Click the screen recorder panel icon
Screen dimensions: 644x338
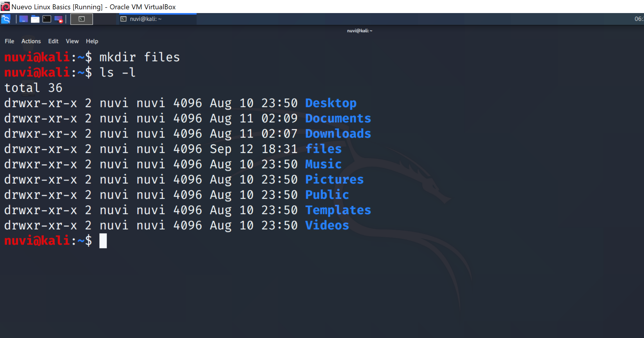(59, 19)
